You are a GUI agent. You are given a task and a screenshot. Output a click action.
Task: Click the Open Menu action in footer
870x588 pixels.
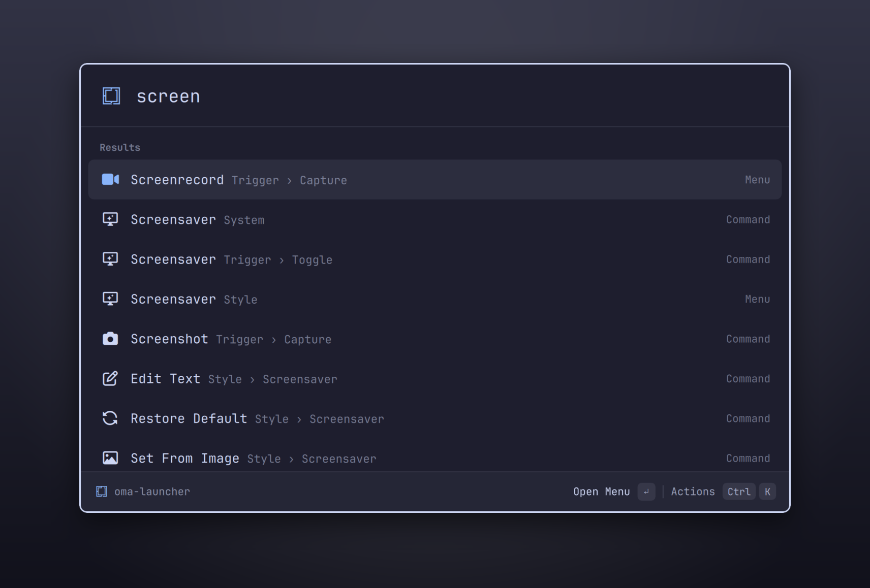tap(602, 492)
